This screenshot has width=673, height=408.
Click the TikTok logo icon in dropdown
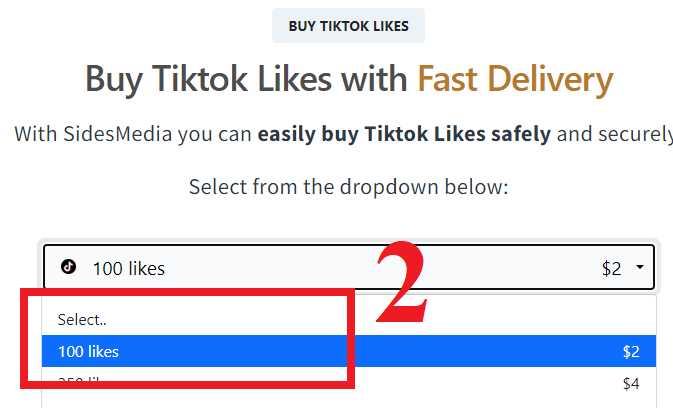pos(68,266)
